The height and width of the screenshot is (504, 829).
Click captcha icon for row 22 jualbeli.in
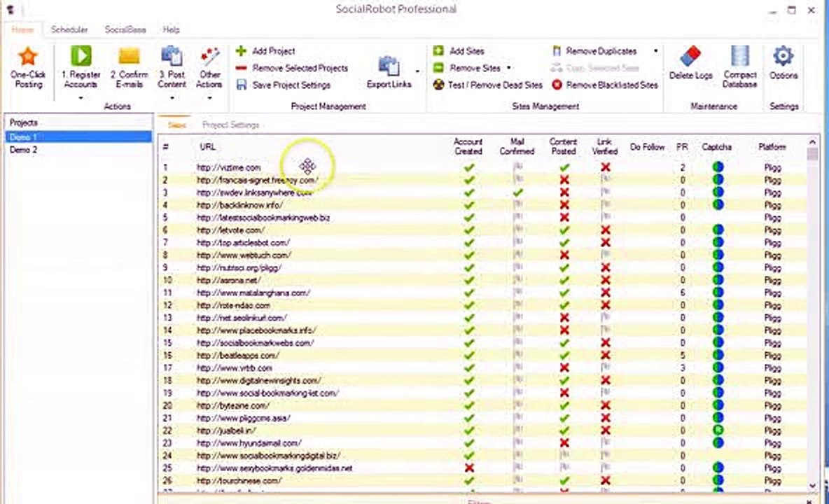(718, 430)
